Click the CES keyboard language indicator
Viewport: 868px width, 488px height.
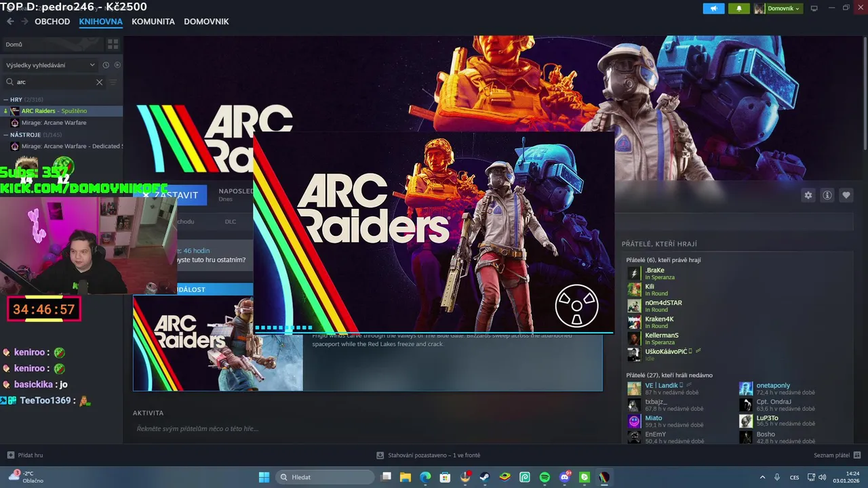(794, 477)
